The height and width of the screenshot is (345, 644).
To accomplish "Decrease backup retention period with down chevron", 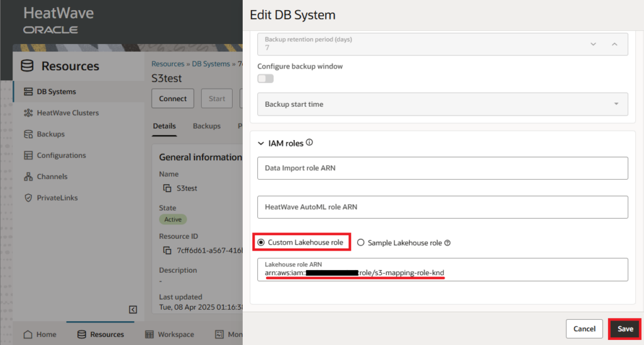I will coord(593,44).
